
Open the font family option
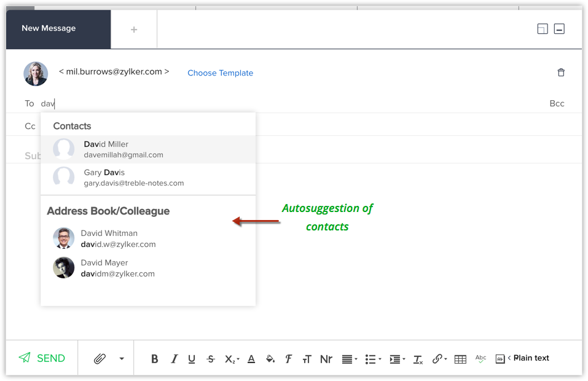[x=288, y=359]
